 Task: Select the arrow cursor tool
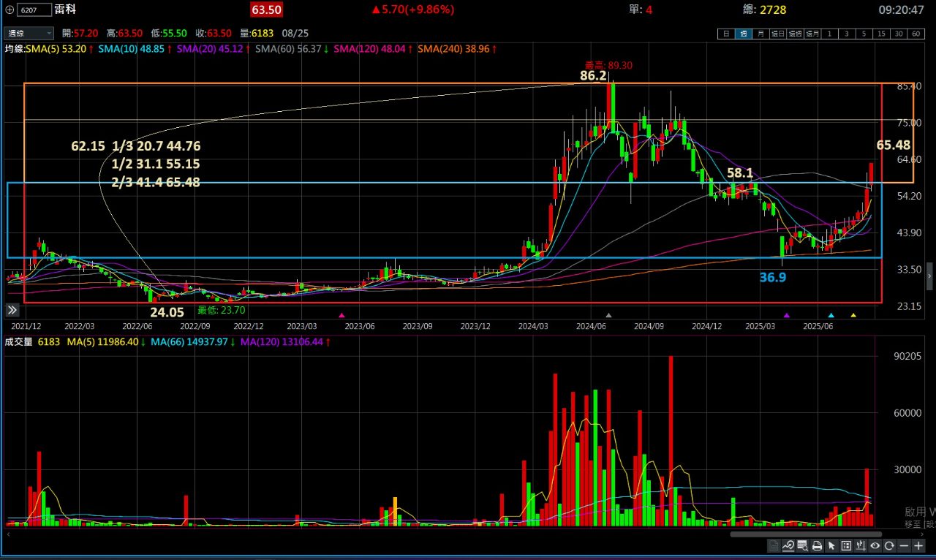831,546
